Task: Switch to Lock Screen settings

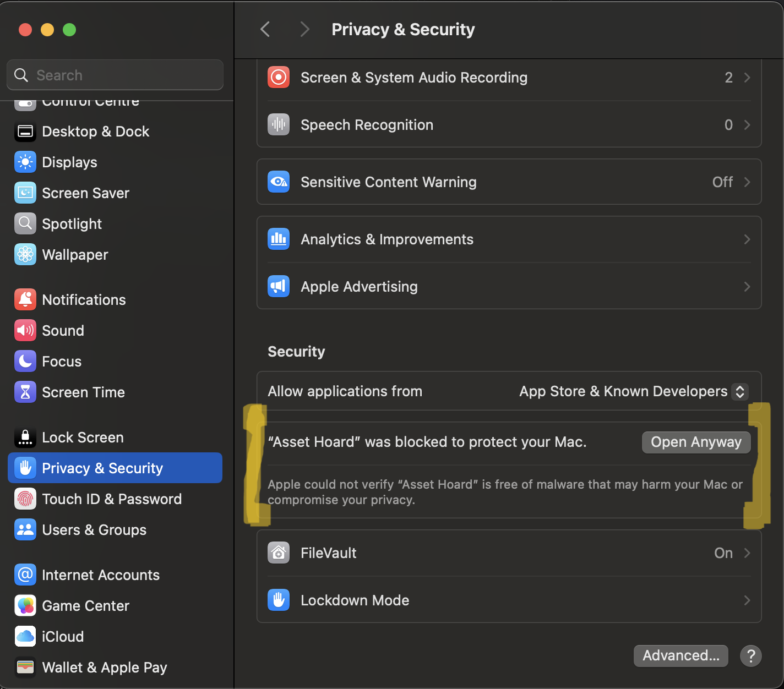Action: point(83,437)
